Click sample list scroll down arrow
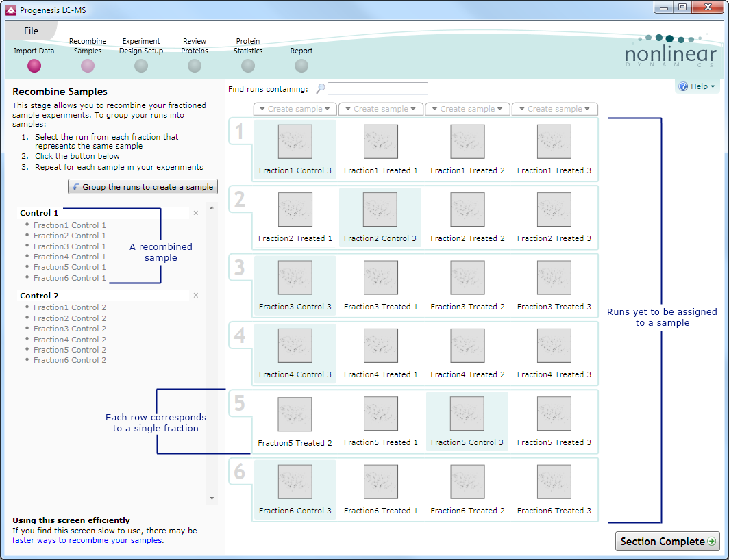The height and width of the screenshot is (560, 729). tap(212, 498)
